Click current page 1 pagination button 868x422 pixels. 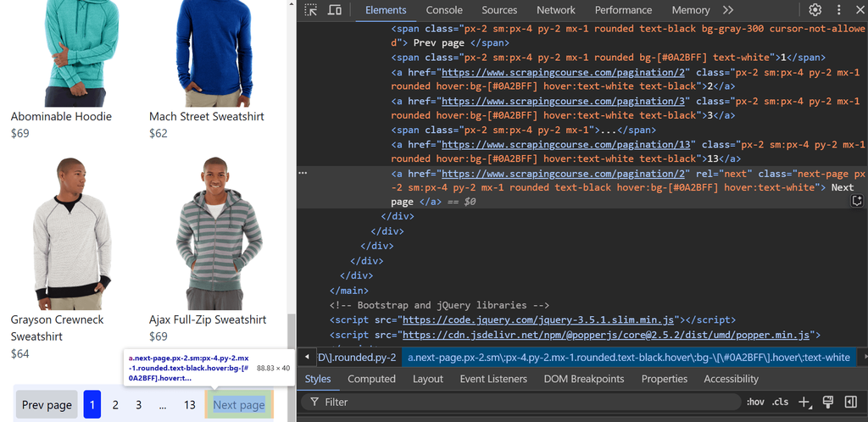pyautogui.click(x=92, y=405)
